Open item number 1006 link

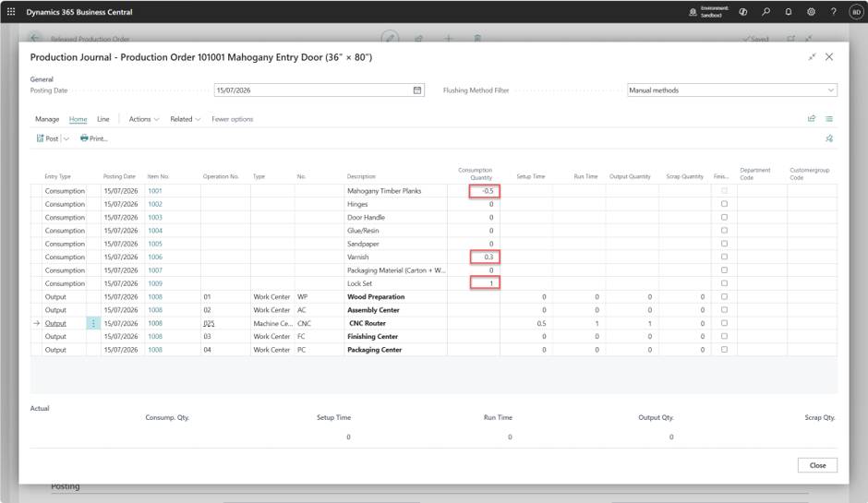point(155,257)
